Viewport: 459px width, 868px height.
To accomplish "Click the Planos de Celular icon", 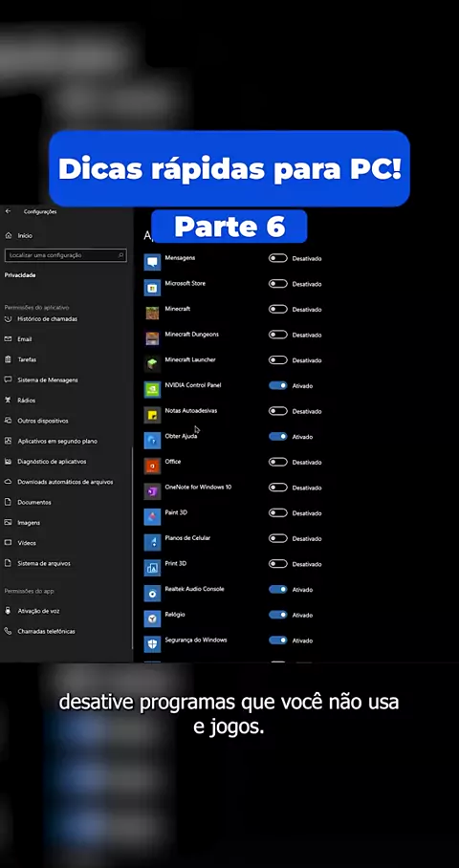I will (152, 542).
